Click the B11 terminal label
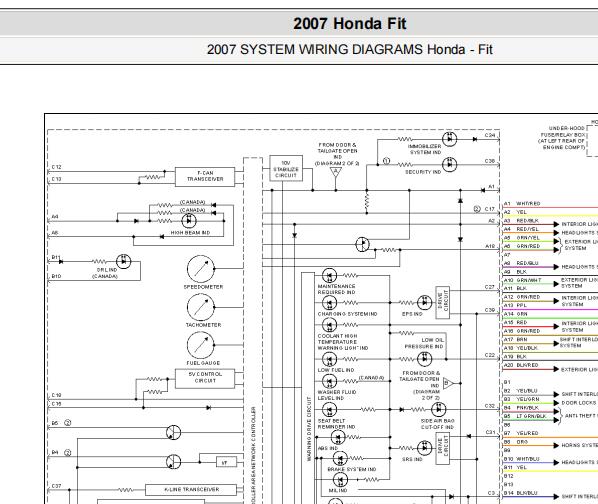 [56, 258]
